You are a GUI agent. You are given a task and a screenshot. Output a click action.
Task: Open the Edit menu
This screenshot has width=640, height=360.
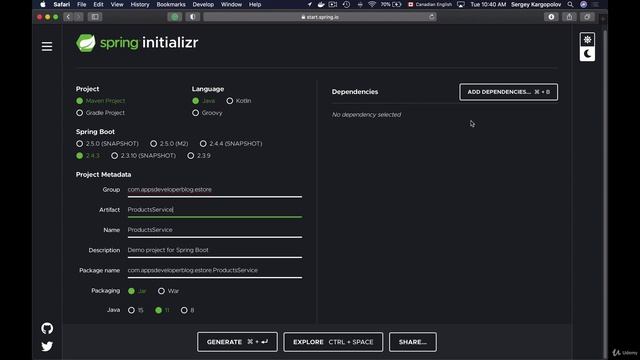pyautogui.click(x=98, y=4)
